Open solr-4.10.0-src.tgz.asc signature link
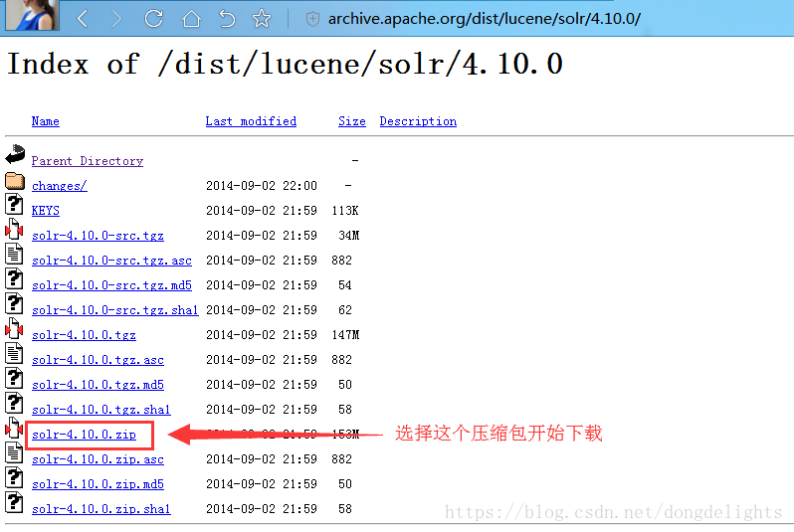This screenshot has width=794, height=532. pyautogui.click(x=111, y=261)
